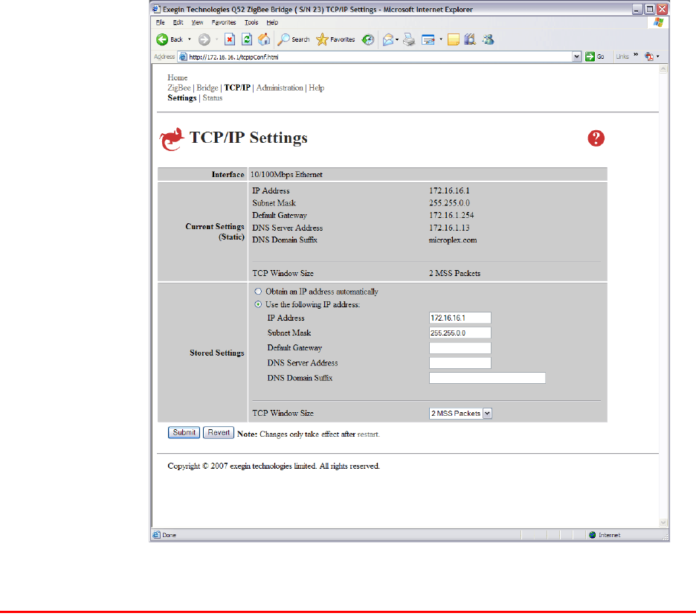Screen dimensions: 696x616
Task: Click the URL address bar text
Action: pos(233,57)
